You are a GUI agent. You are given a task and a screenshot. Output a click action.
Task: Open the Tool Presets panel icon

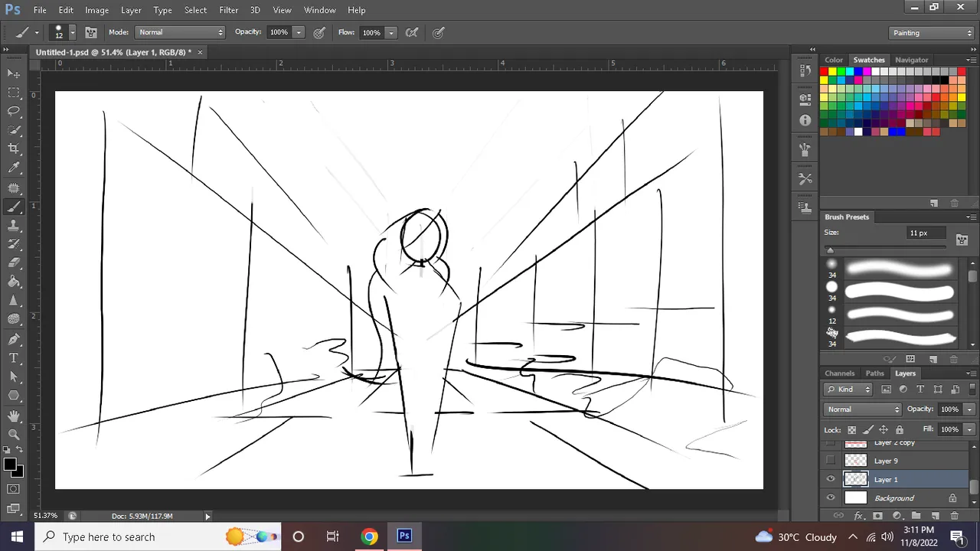(x=805, y=178)
